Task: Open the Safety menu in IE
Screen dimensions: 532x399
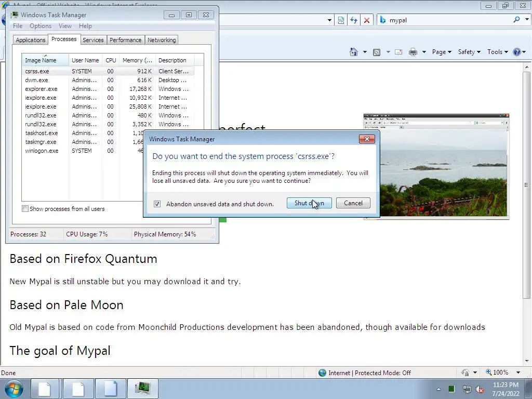Action: click(469, 52)
